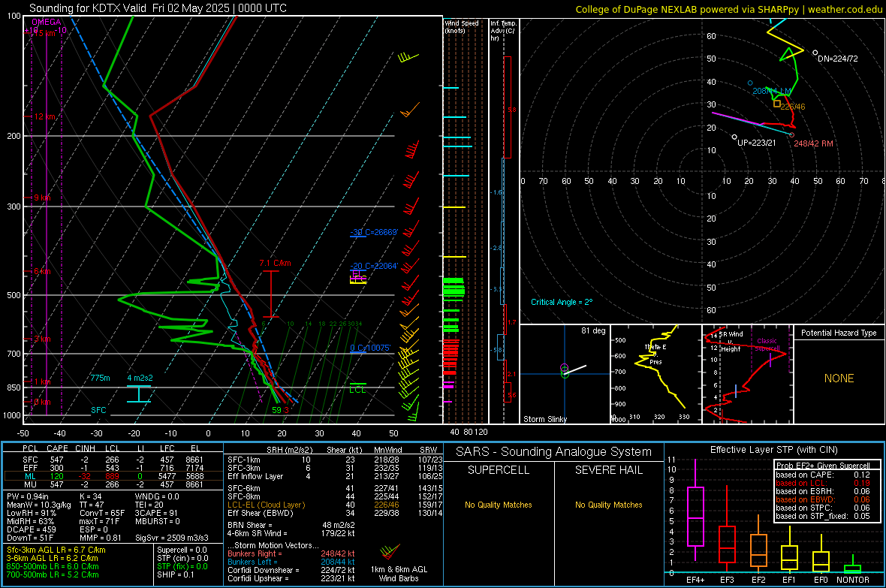Click the -30 C=26669' height label
The image size is (886, 588).
(x=373, y=232)
